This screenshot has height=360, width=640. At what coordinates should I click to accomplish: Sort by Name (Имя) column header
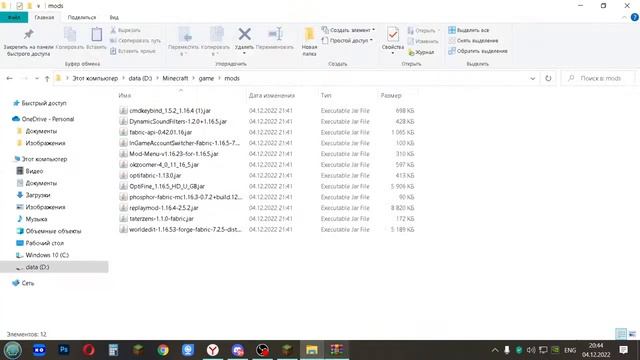point(124,96)
